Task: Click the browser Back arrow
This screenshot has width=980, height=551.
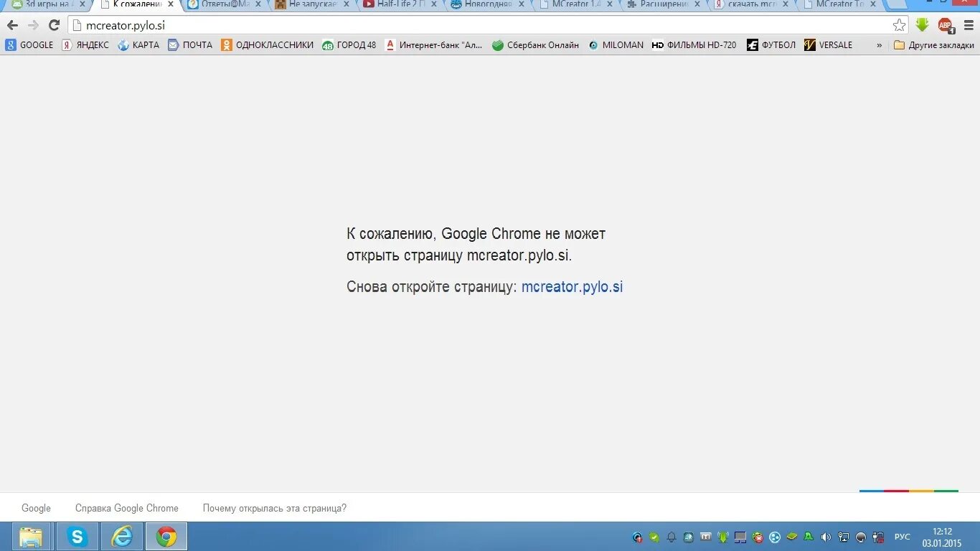Action: 12,25
